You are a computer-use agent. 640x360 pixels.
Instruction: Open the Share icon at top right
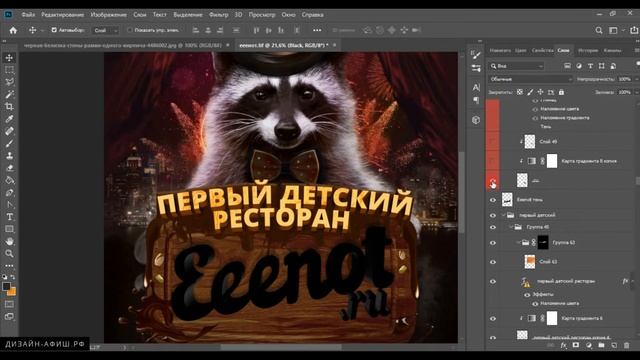tap(634, 30)
